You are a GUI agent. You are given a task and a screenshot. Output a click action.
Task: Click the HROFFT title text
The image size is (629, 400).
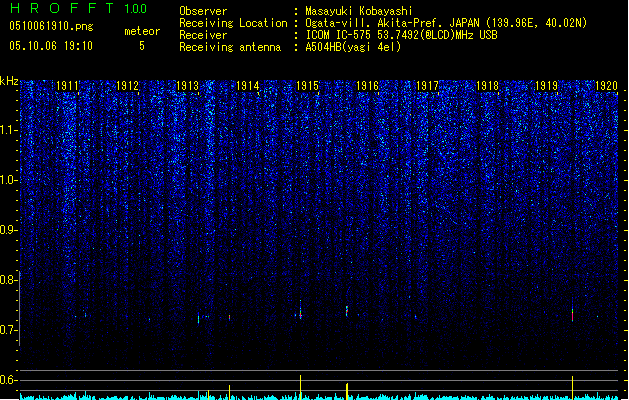point(62,8)
